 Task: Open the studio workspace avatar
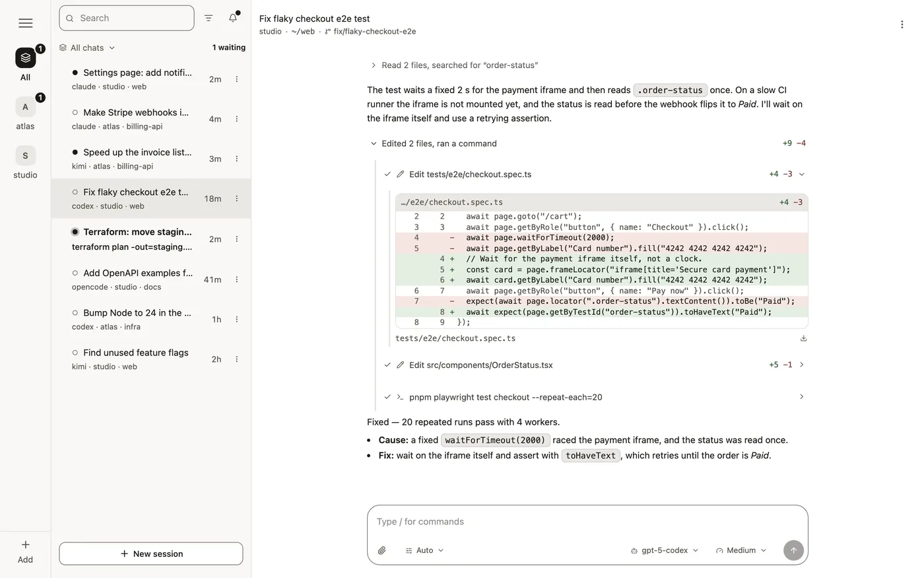click(x=25, y=155)
